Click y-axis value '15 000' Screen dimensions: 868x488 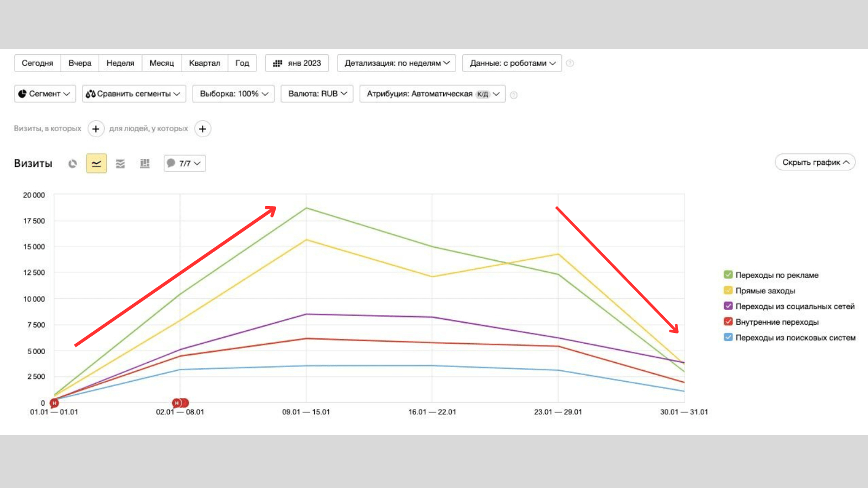tap(34, 247)
